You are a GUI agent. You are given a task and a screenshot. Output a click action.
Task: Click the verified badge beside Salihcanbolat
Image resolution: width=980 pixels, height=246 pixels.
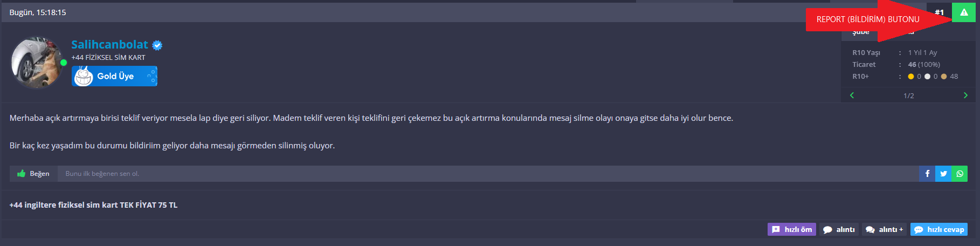[x=157, y=45]
